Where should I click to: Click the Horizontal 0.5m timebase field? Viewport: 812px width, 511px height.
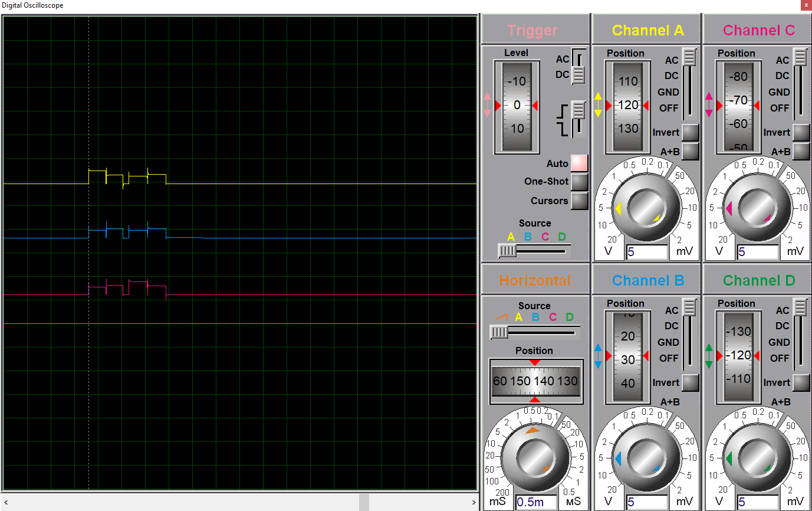coord(536,502)
